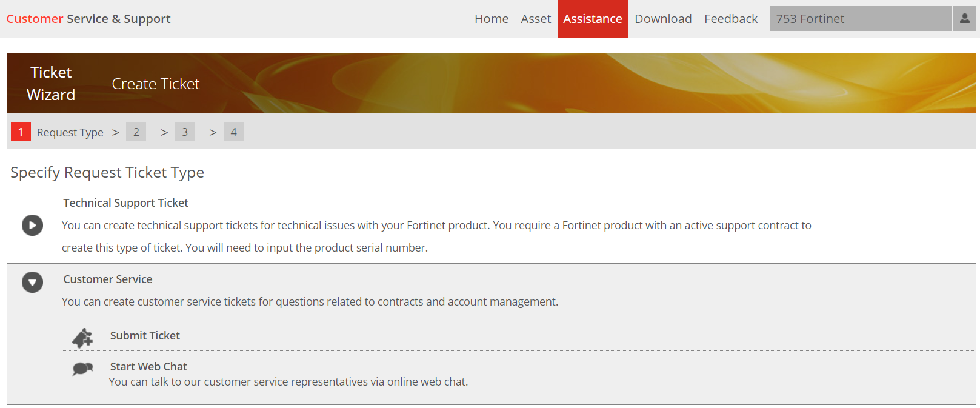Click the 'You can talk to our customer service' text
This screenshot has width=980, height=408.
coord(288,382)
